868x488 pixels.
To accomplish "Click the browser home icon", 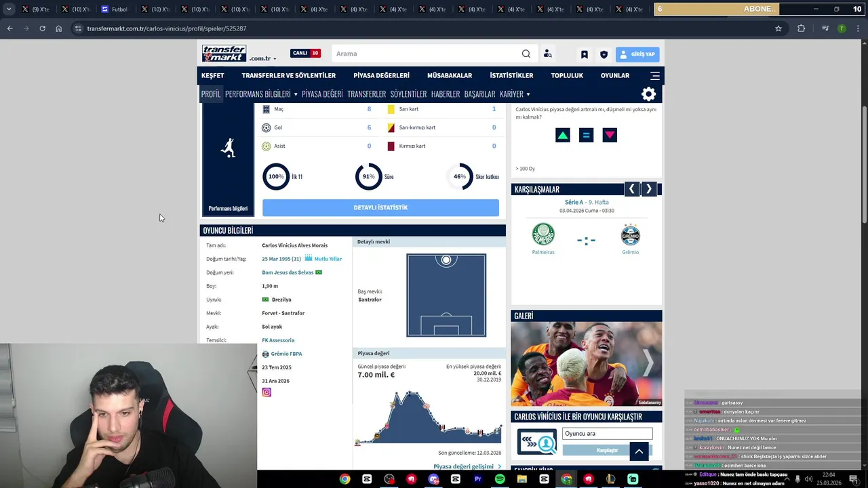I will (x=59, y=28).
